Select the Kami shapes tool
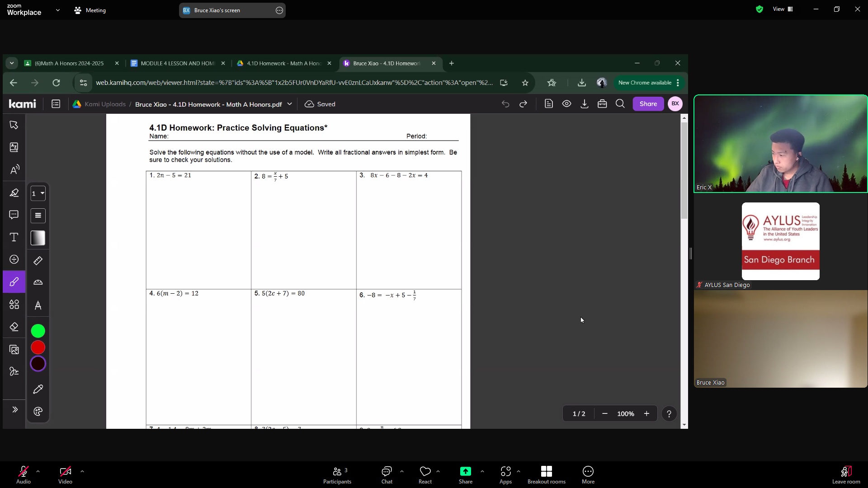The width and height of the screenshot is (868, 488). 14,305
